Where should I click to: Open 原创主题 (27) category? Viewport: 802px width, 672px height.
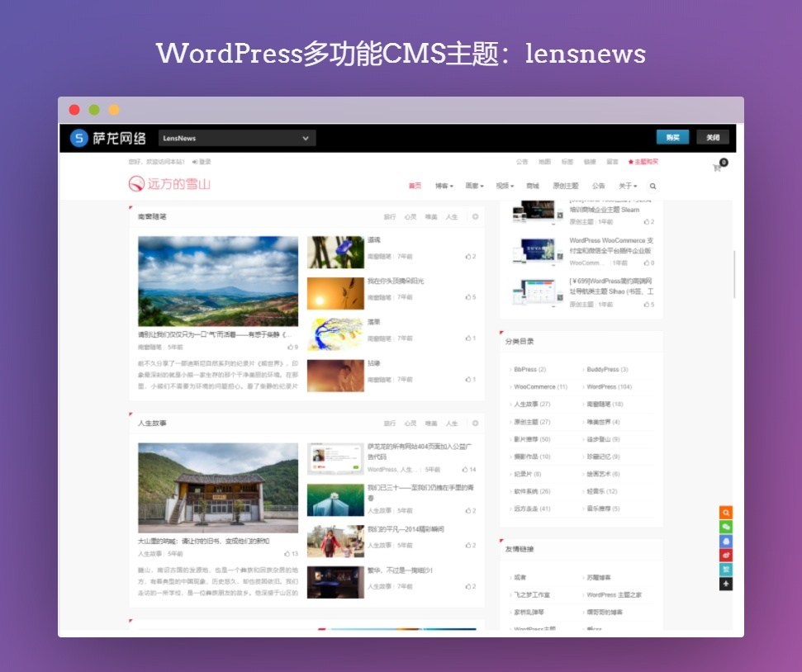click(x=530, y=422)
